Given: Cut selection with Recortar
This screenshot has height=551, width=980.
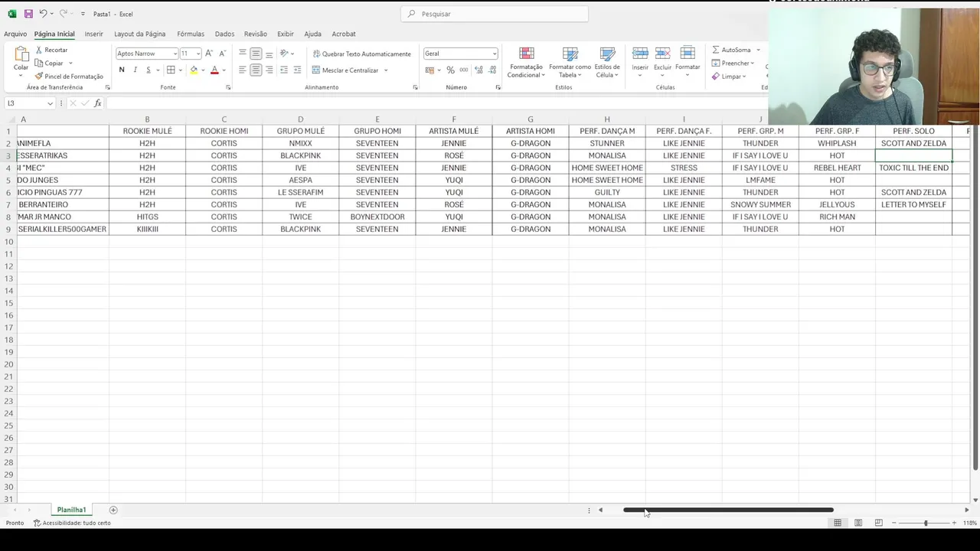Looking at the screenshot, I should click(51, 50).
